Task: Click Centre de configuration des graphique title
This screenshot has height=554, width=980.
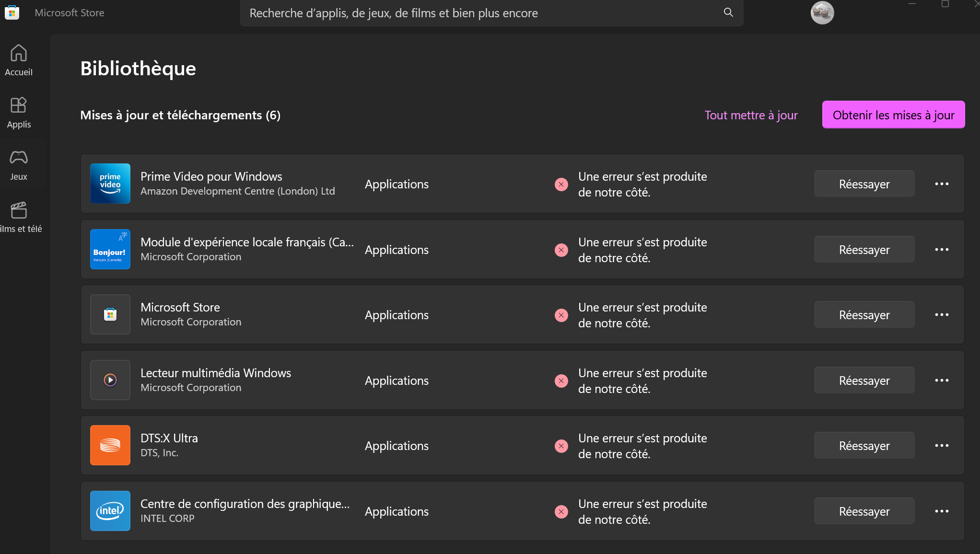Action: 245,504
